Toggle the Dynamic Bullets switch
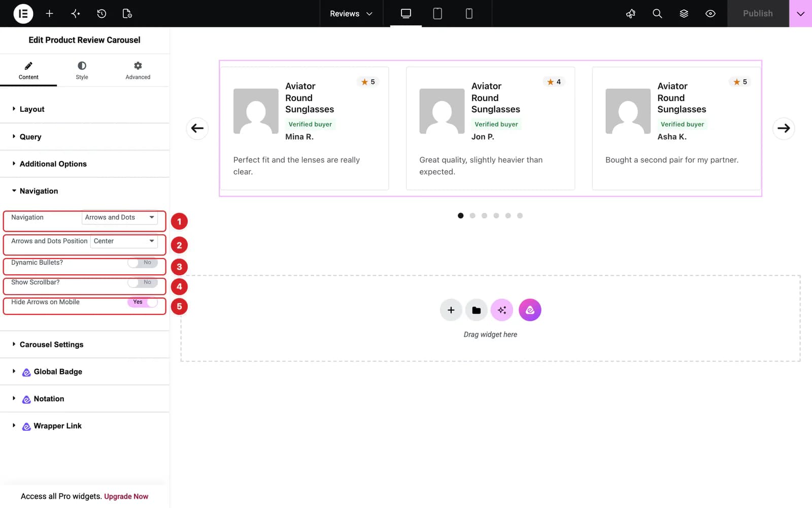 143,263
